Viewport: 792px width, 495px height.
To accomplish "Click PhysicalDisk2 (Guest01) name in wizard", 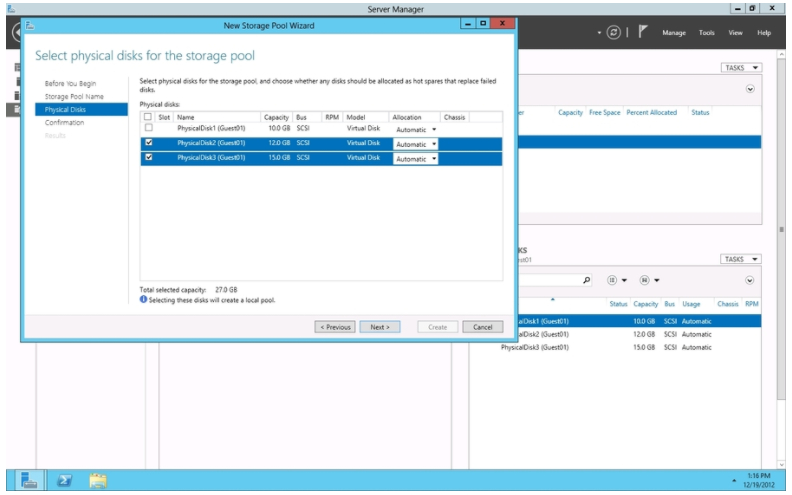I will point(211,143).
